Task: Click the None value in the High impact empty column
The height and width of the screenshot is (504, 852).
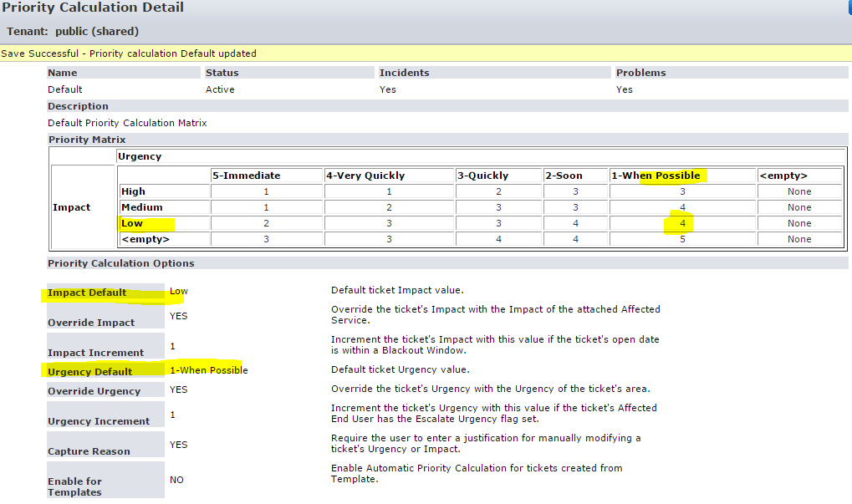Action: coord(798,191)
